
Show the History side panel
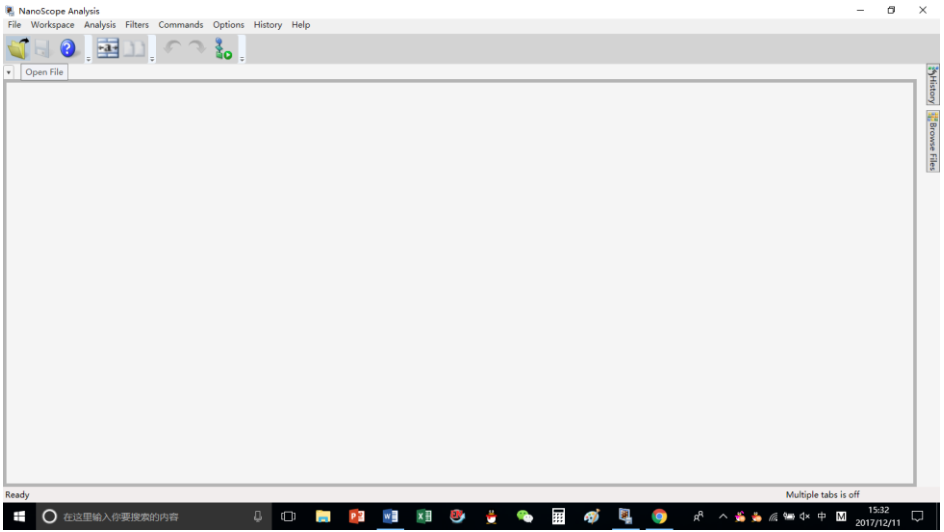pyautogui.click(x=932, y=85)
